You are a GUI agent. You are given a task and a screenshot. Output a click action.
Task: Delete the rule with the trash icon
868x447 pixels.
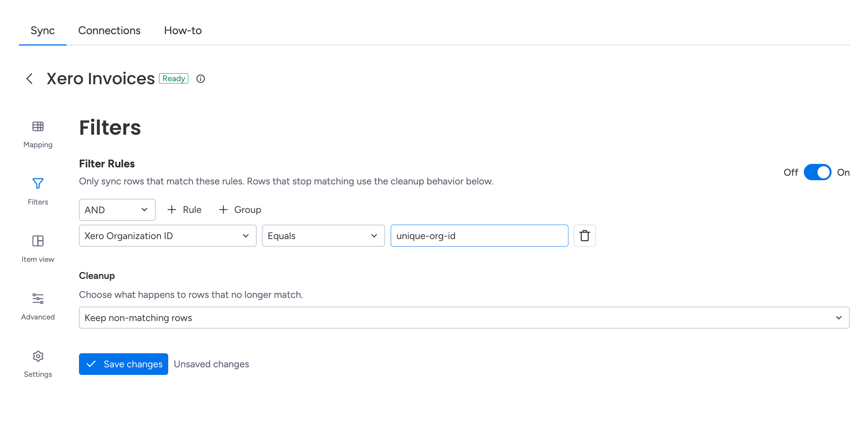(585, 236)
